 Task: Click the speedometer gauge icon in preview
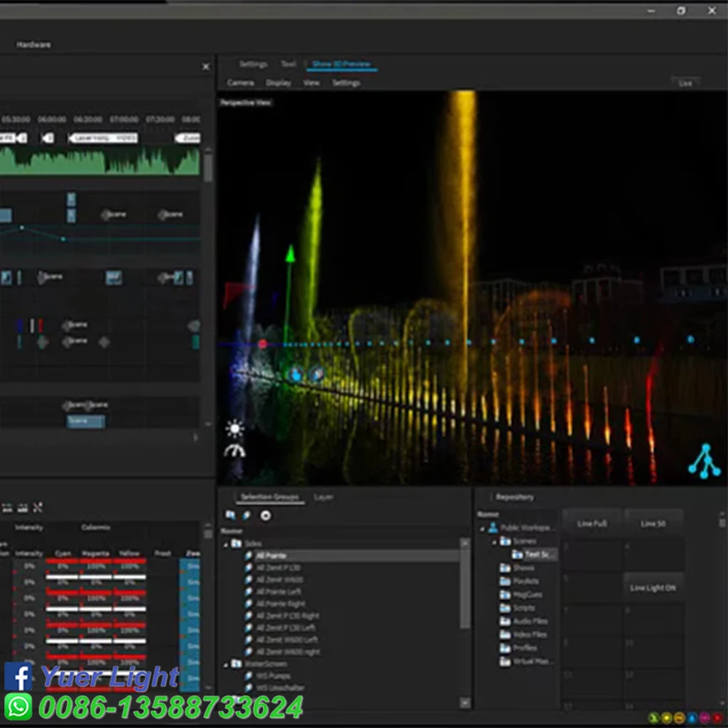pyautogui.click(x=235, y=451)
